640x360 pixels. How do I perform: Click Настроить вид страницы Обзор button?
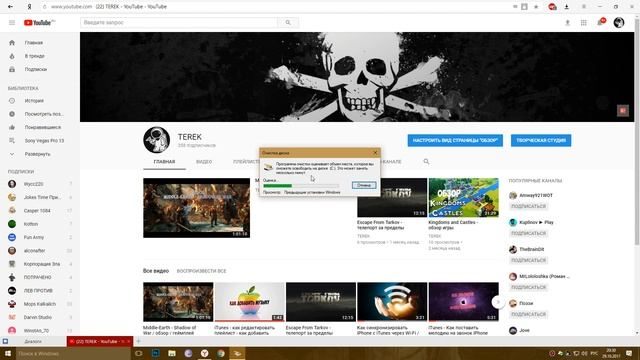pyautogui.click(x=455, y=140)
